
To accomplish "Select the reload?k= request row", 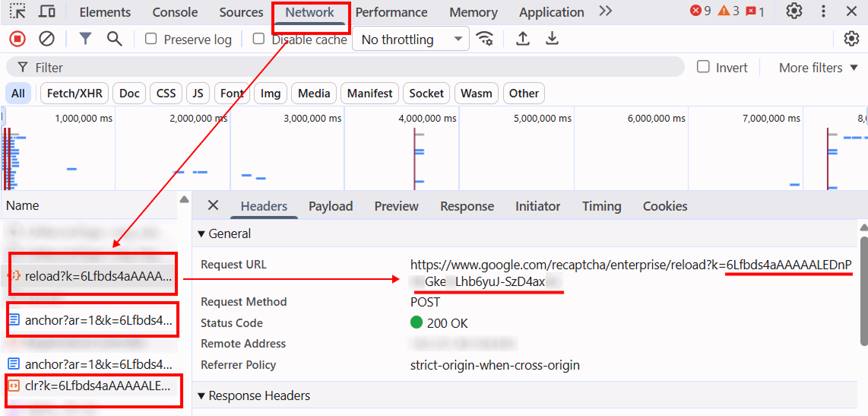I will click(x=98, y=276).
